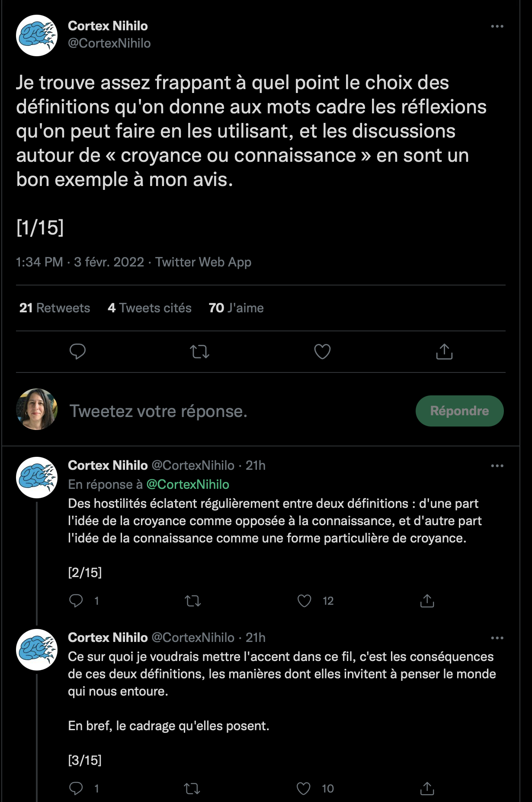Click reply icon on the [2/15] tweet
This screenshot has height=802, width=532.
point(76,600)
